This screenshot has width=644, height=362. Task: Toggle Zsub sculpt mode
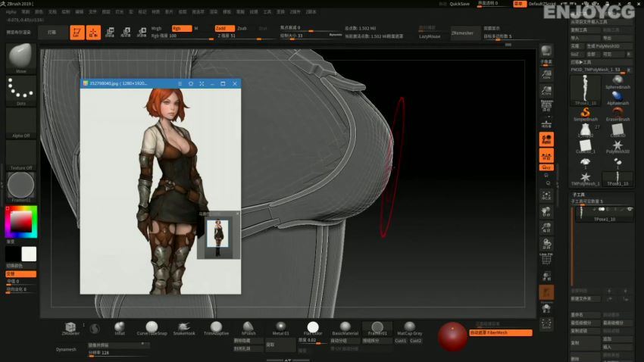click(242, 28)
